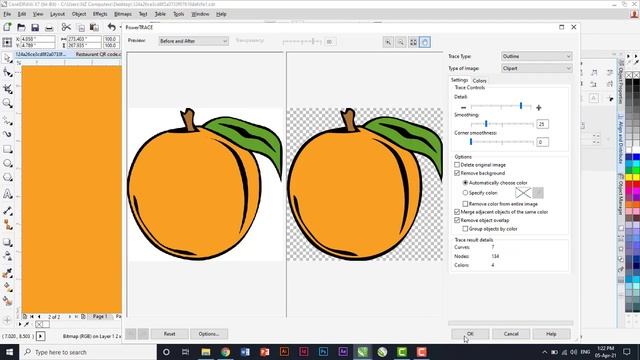Click the Corner smoothness slider handle
Screen dimensions: 640x360
pyautogui.click(x=471, y=142)
